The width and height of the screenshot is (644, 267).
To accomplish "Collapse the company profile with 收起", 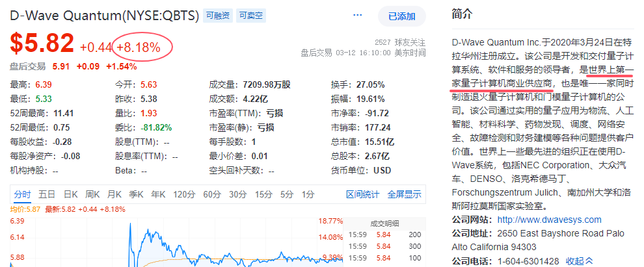I will (580, 261).
